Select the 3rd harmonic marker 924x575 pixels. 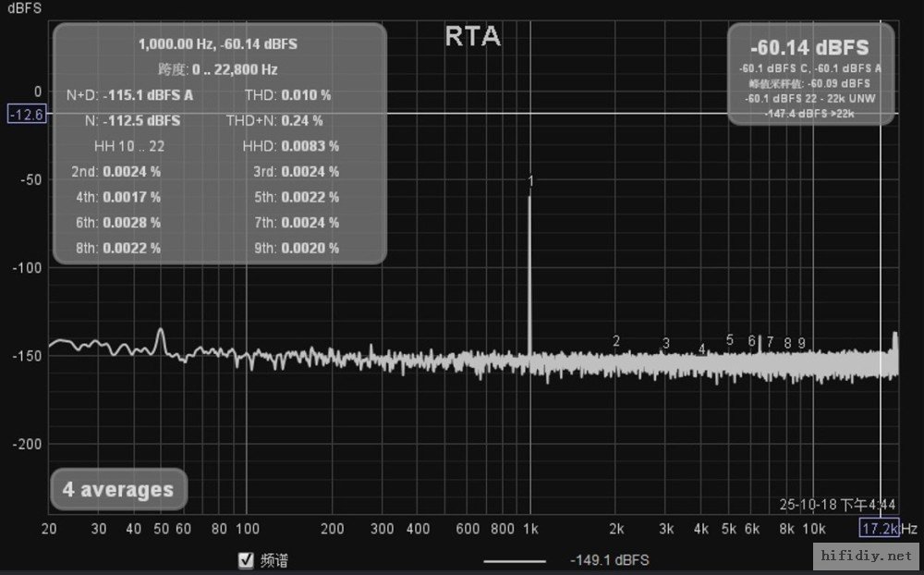(x=666, y=344)
